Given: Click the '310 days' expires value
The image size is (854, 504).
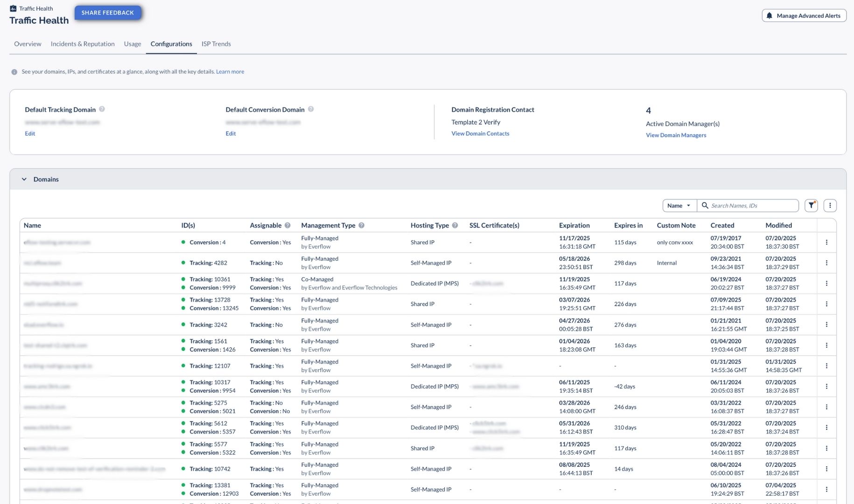Looking at the screenshot, I should coord(625,427).
